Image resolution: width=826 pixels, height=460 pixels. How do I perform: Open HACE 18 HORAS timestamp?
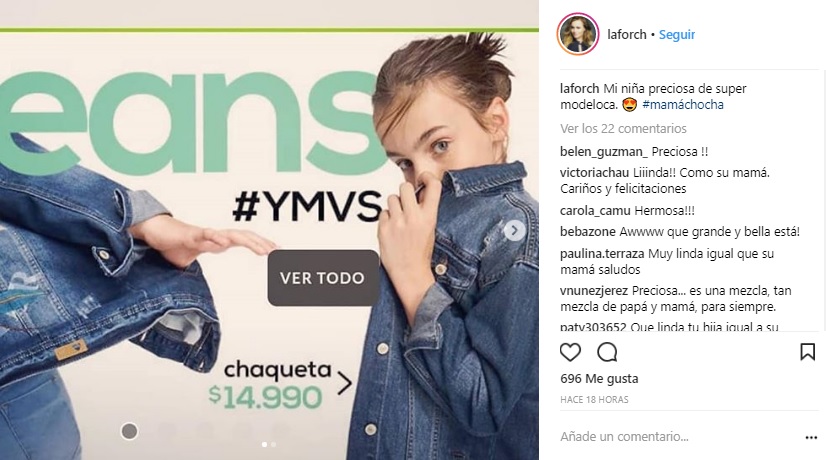tap(594, 400)
